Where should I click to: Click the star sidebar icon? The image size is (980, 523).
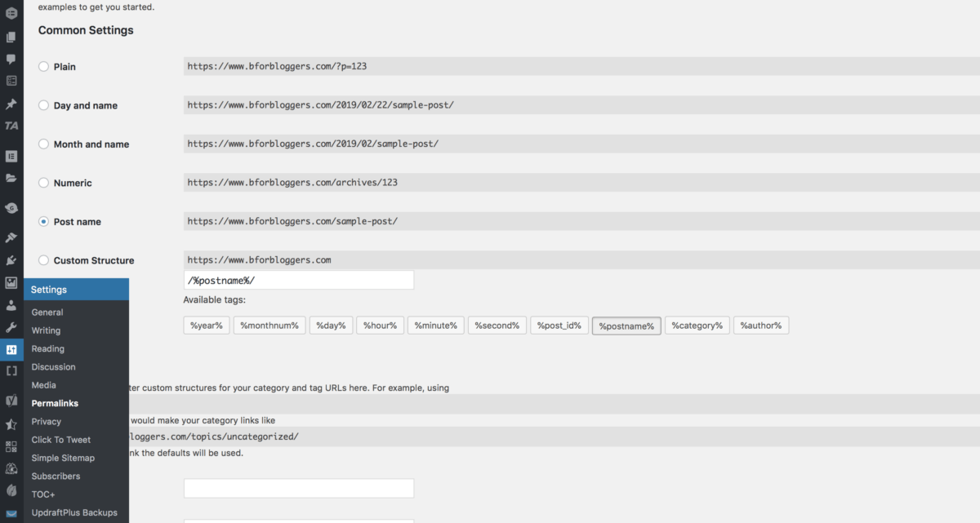coord(11,424)
